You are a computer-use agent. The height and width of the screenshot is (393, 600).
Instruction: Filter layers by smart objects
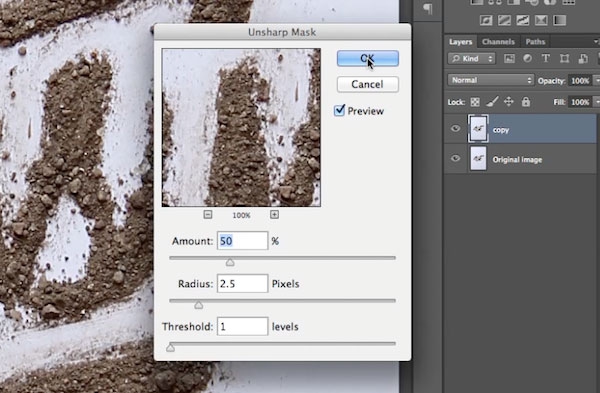coord(583,59)
